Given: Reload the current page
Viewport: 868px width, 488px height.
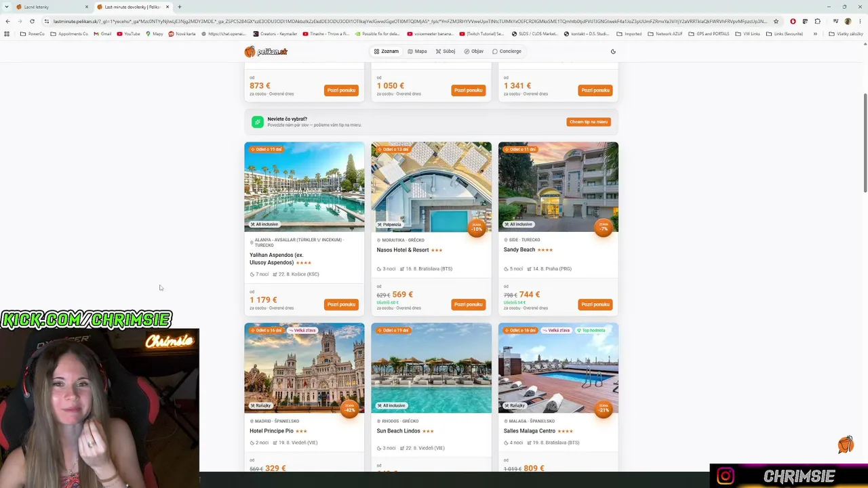Looking at the screenshot, I should tap(32, 21).
